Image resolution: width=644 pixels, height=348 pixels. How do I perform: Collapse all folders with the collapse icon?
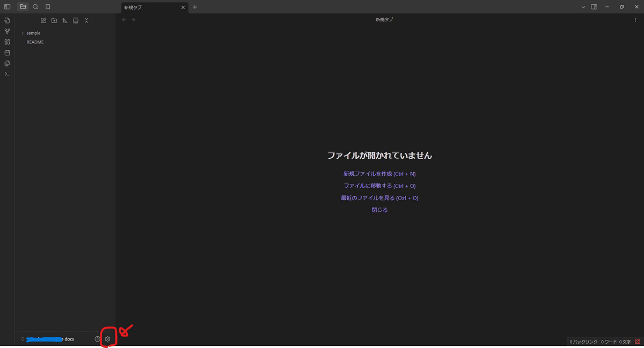pyautogui.click(x=86, y=20)
